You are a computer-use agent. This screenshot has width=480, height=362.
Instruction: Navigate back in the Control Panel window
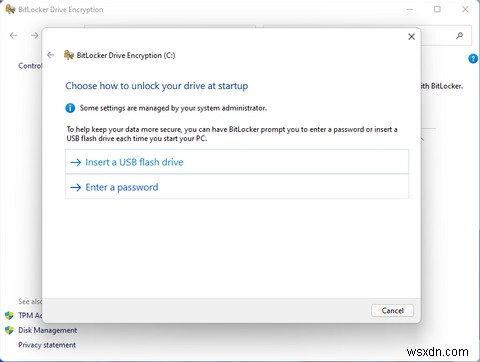(13, 35)
